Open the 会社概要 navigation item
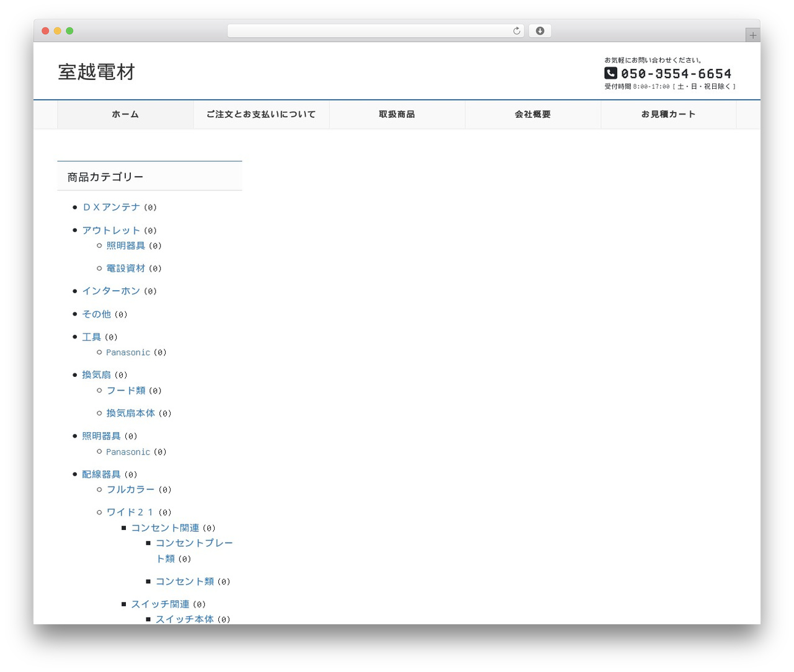 (x=533, y=115)
